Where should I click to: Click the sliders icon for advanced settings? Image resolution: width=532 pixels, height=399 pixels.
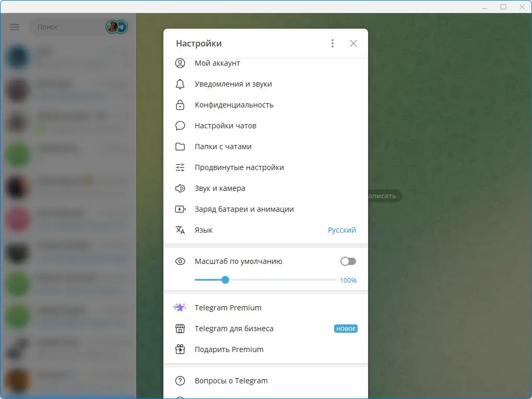[180, 167]
